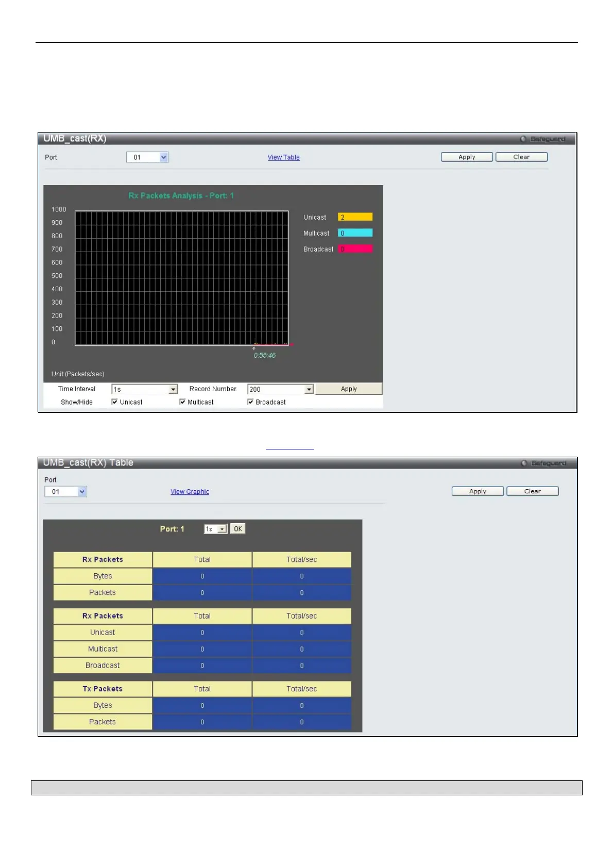Click the View Graphic link
Screen dimensions: 613x868
(x=190, y=492)
